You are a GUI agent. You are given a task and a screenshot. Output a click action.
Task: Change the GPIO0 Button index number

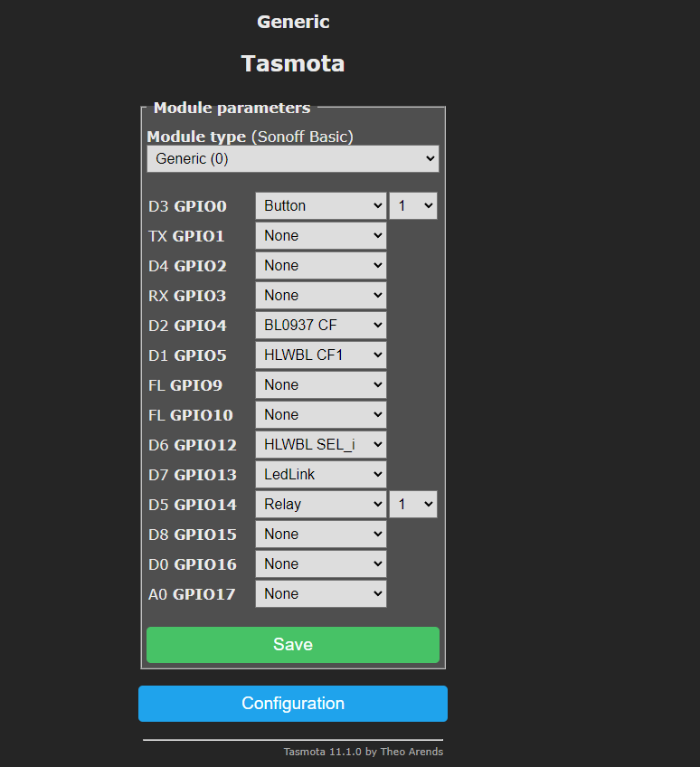click(413, 206)
